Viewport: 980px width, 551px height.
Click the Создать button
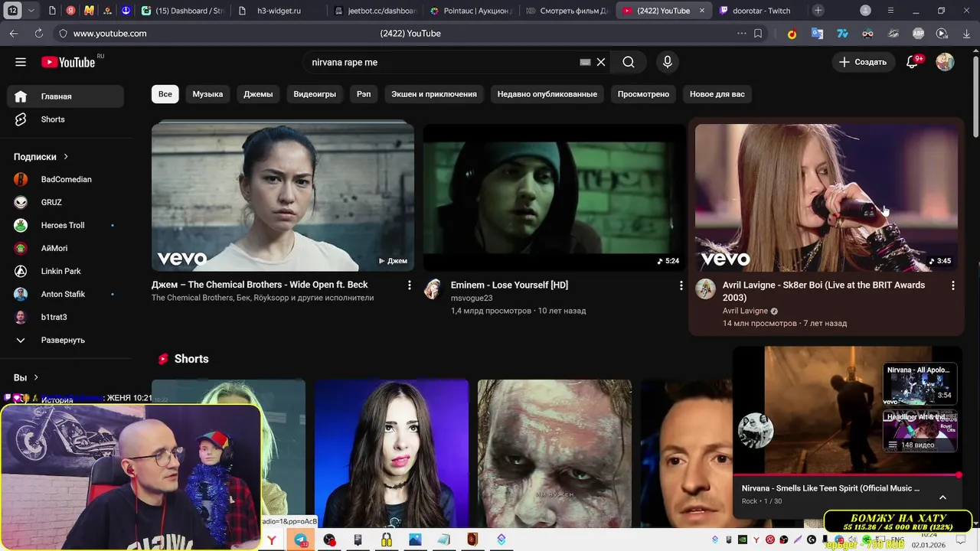[863, 62]
